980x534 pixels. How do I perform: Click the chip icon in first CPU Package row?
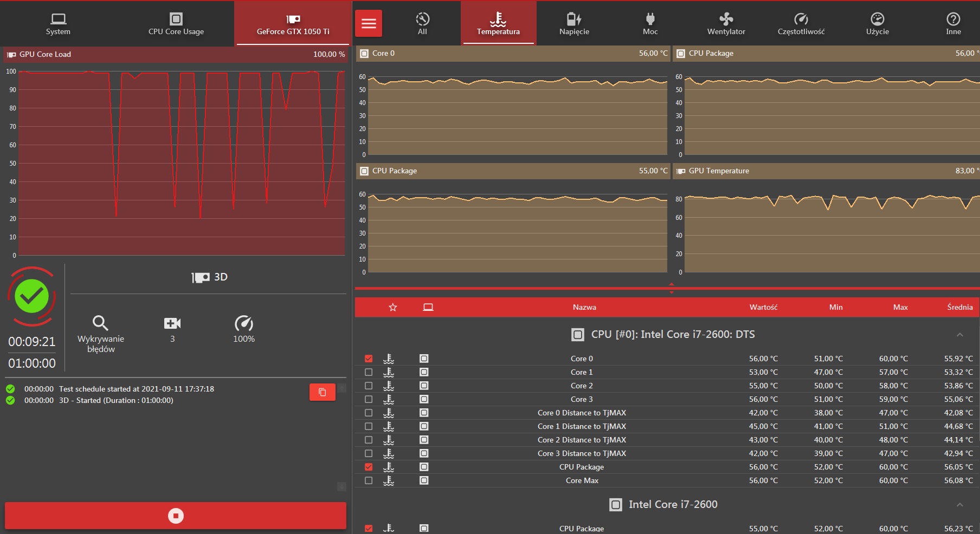pos(424,467)
